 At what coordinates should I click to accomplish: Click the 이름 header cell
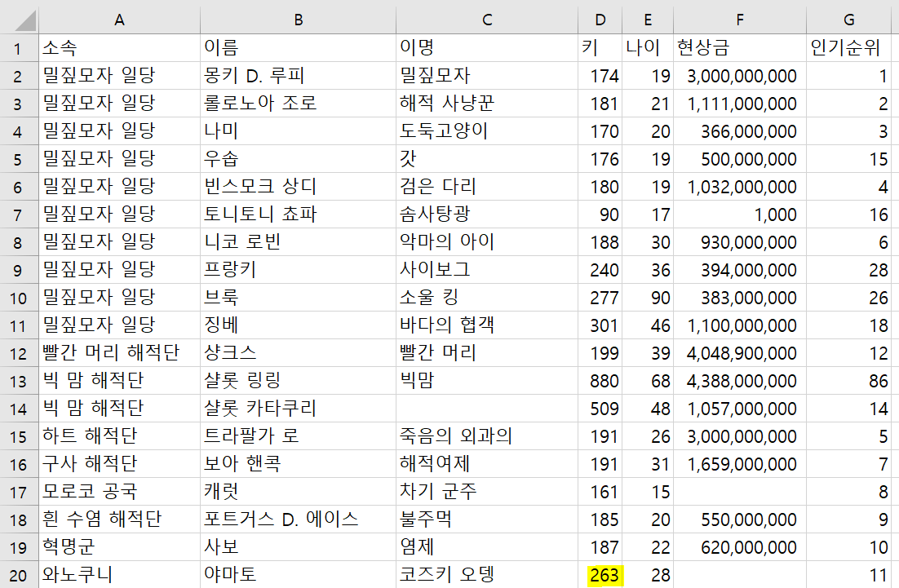click(298, 48)
